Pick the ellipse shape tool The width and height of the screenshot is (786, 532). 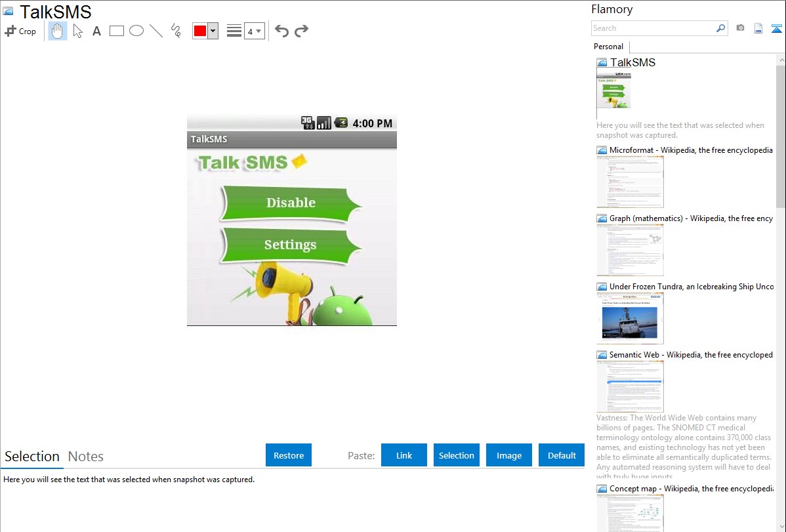136,31
